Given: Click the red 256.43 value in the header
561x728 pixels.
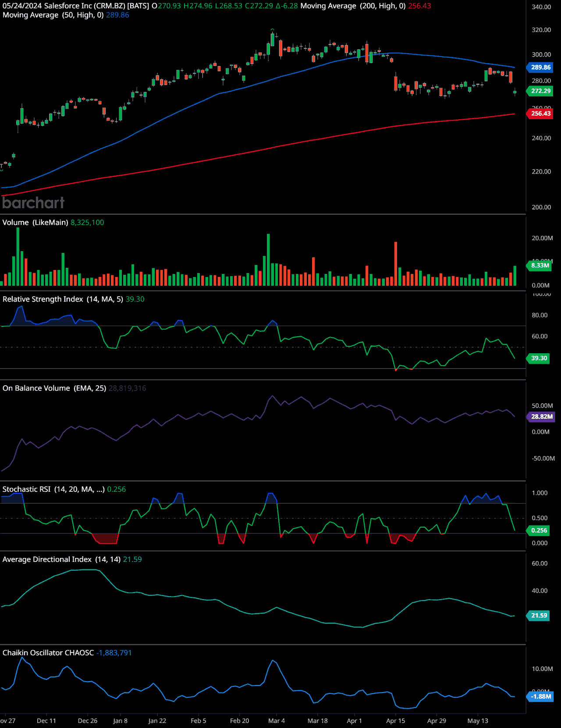Looking at the screenshot, I should pos(419,6).
